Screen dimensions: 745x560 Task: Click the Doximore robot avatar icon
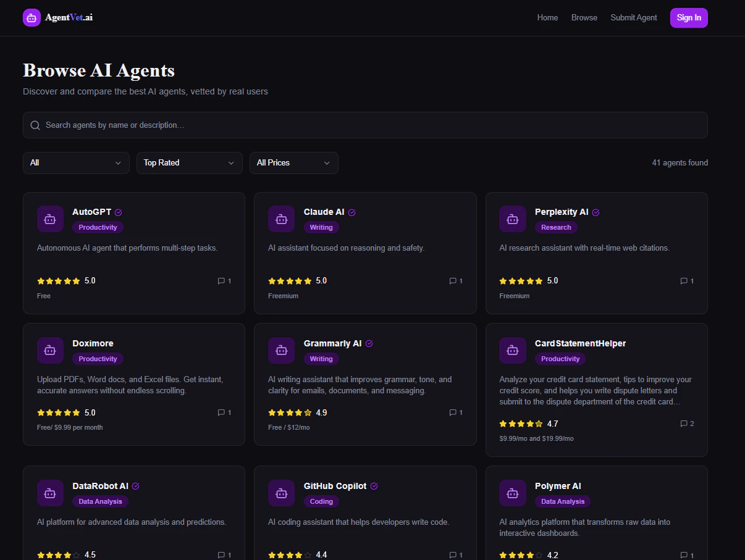point(50,351)
